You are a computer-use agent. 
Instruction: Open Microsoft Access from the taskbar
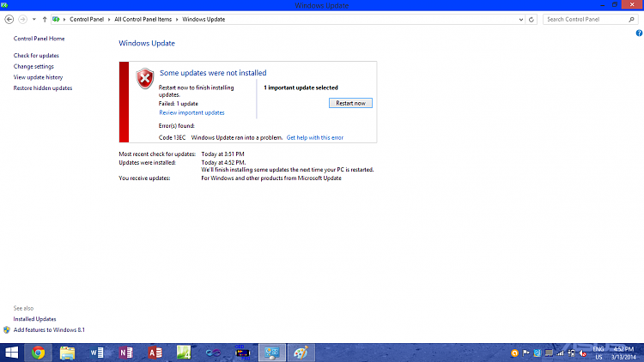click(x=155, y=353)
